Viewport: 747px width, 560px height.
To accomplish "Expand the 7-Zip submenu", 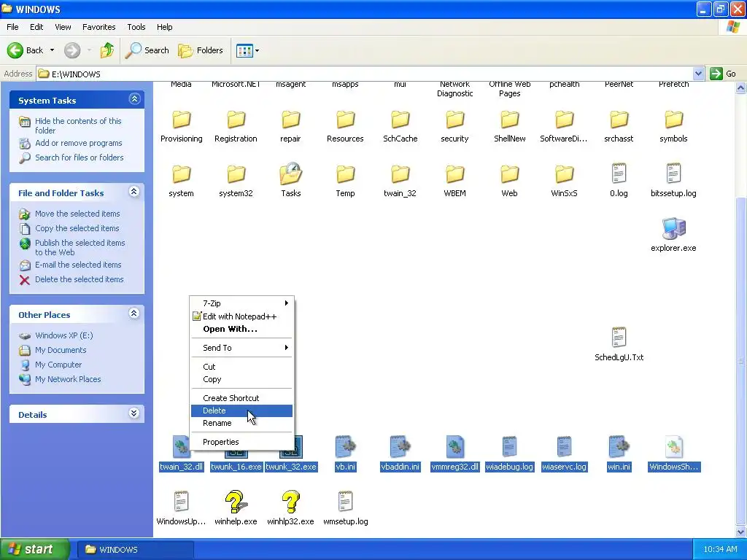I will [x=241, y=303].
